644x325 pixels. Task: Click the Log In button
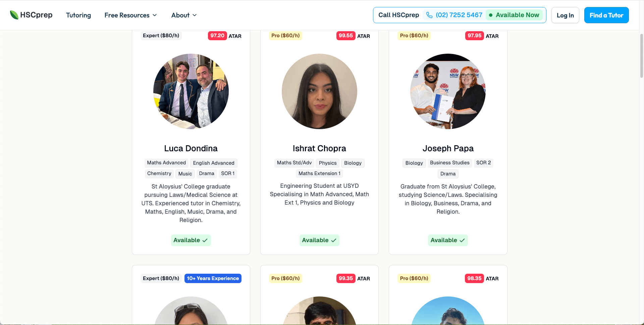565,15
